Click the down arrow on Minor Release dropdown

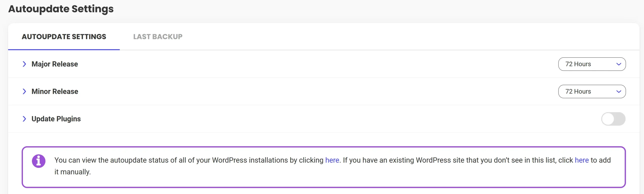pyautogui.click(x=619, y=91)
